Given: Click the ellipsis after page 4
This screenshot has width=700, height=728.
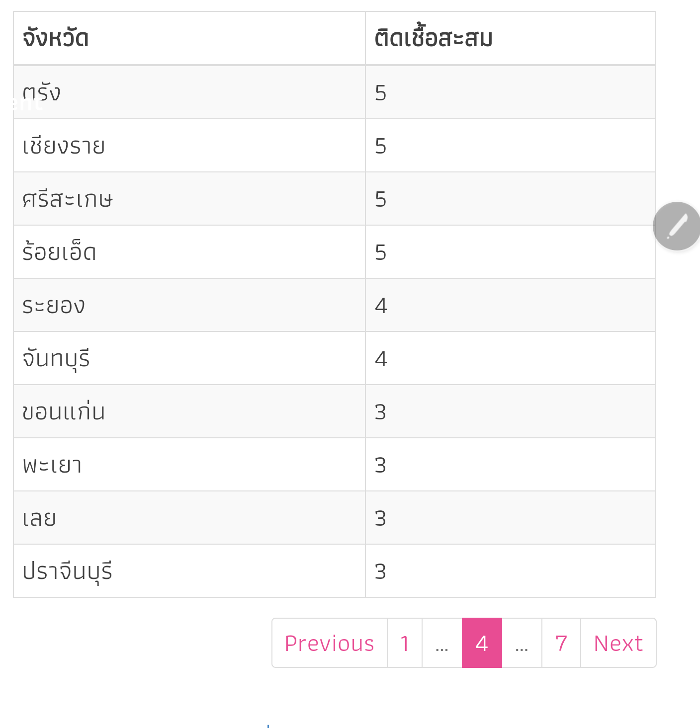Looking at the screenshot, I should tap(522, 643).
